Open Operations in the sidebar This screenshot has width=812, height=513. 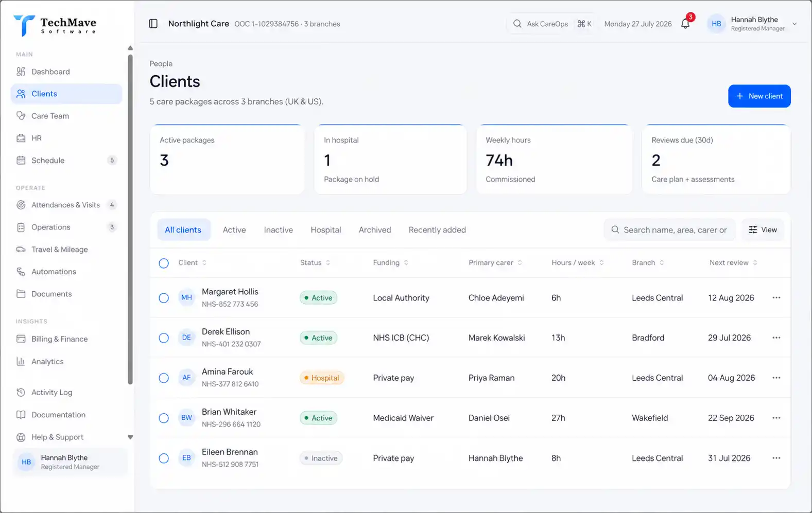[66, 227]
